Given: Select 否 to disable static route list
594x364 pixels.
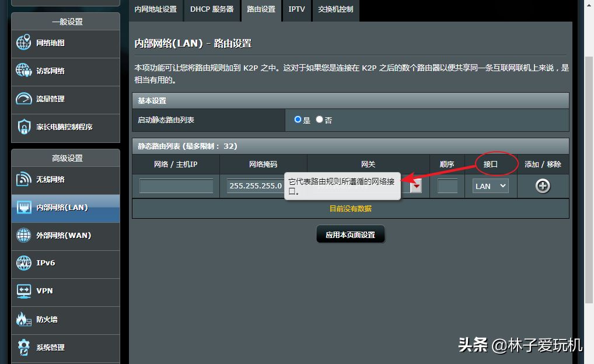Looking at the screenshot, I should tap(319, 120).
